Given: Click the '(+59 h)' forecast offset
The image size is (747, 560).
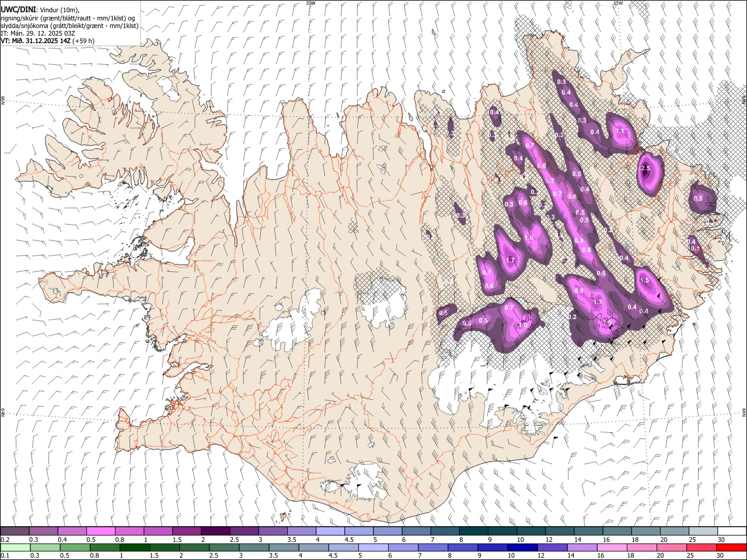Looking at the screenshot, I should [83, 41].
